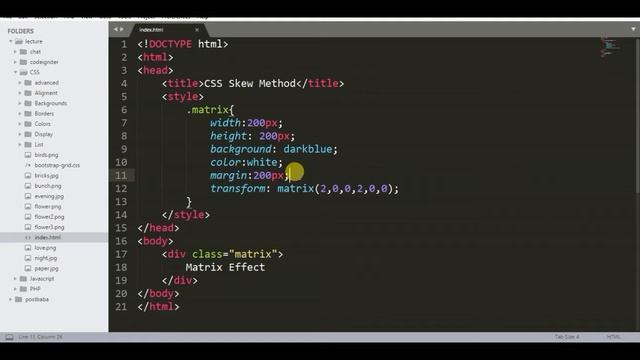Click the postbaba folder icon
The image size is (640, 360).
(x=19, y=299)
